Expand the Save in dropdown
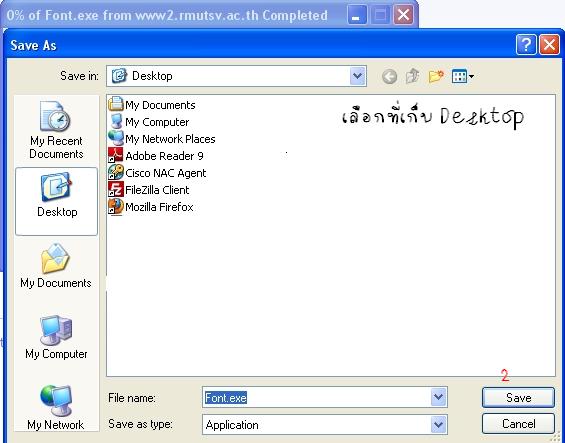 click(x=357, y=76)
